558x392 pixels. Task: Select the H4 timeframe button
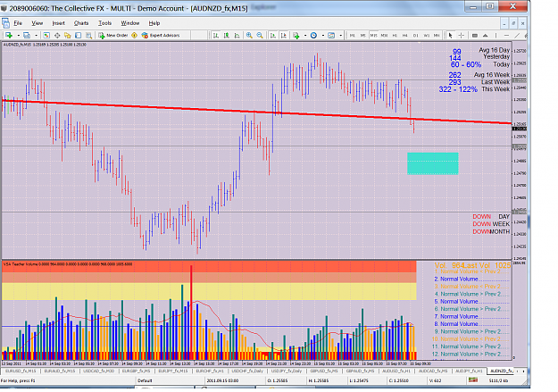(x=405, y=35)
